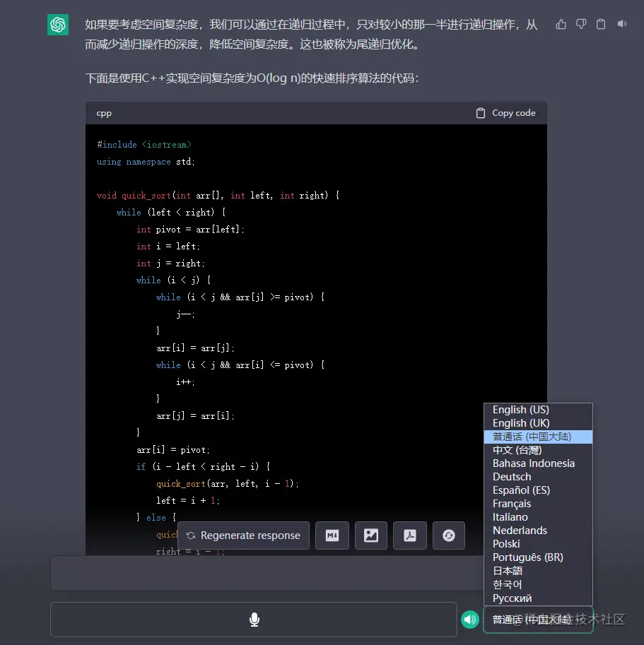Select Français in the language list

(538, 504)
